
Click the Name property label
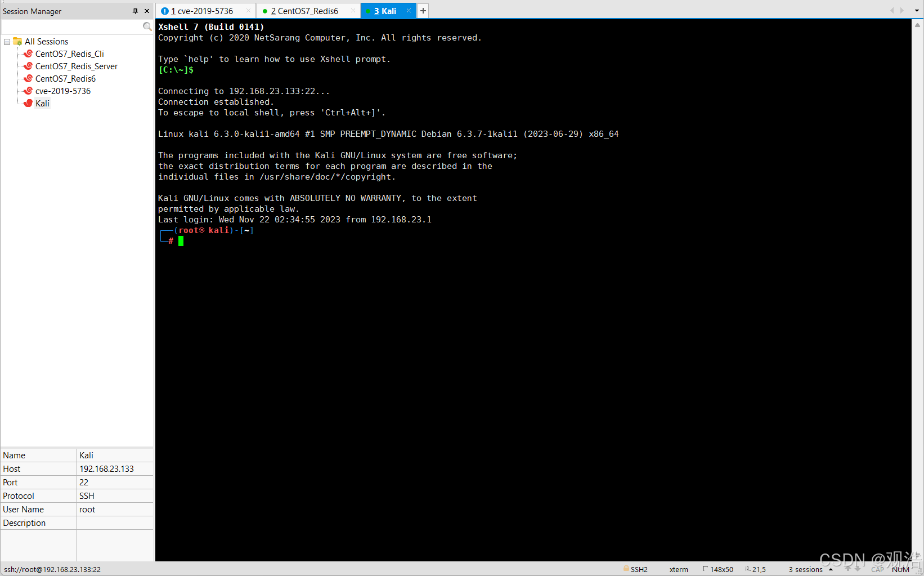[x=14, y=456]
